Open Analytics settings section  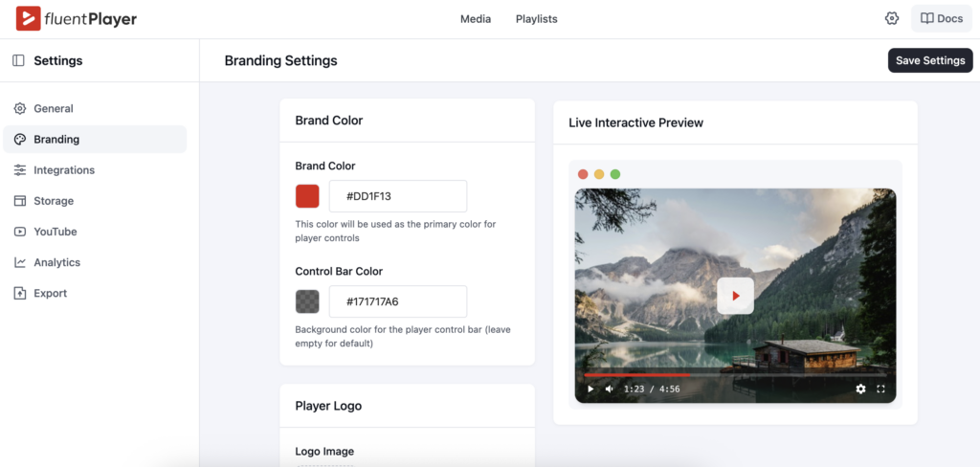click(95, 262)
